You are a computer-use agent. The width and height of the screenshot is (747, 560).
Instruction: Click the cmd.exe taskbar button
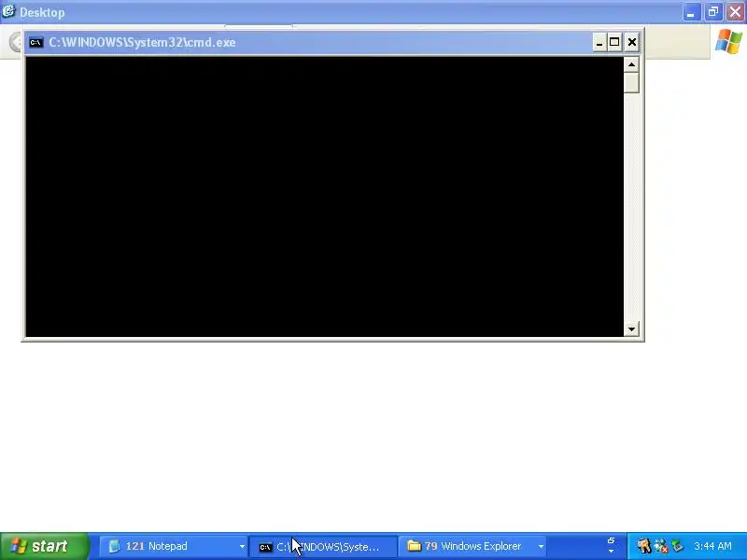pos(324,546)
